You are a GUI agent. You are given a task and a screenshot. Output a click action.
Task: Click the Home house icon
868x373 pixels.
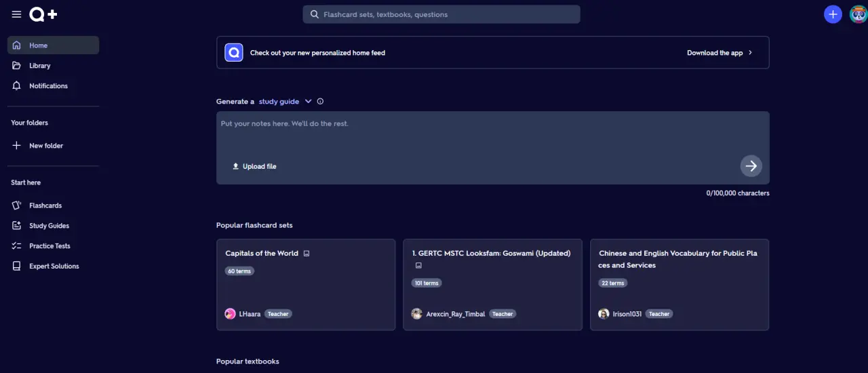pos(17,45)
